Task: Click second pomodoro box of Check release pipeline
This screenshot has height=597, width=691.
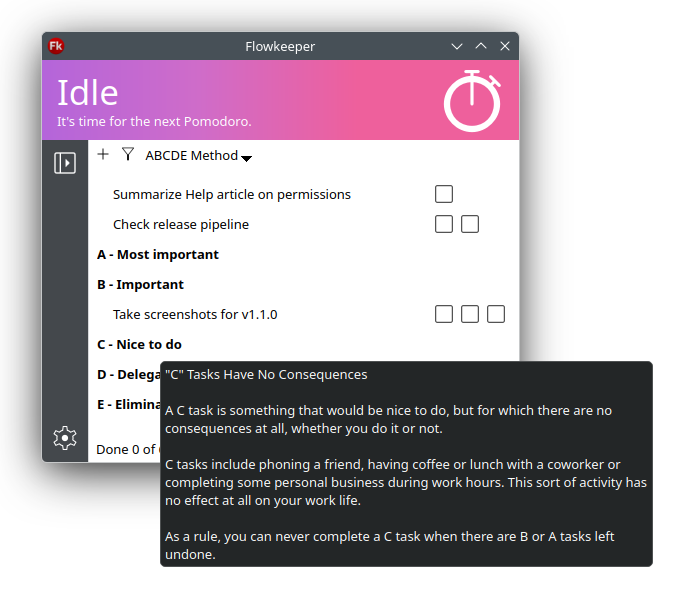Action: point(470,224)
